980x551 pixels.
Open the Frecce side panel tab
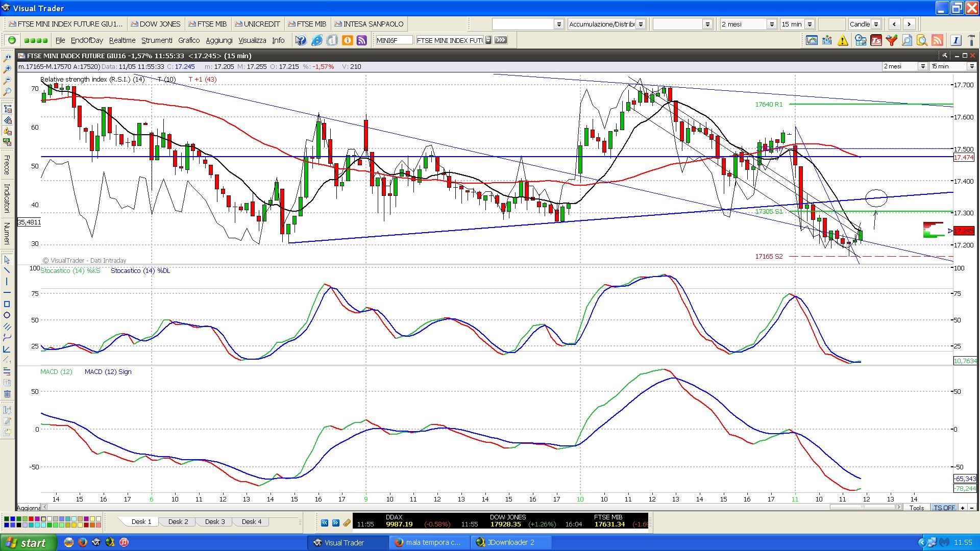point(7,164)
